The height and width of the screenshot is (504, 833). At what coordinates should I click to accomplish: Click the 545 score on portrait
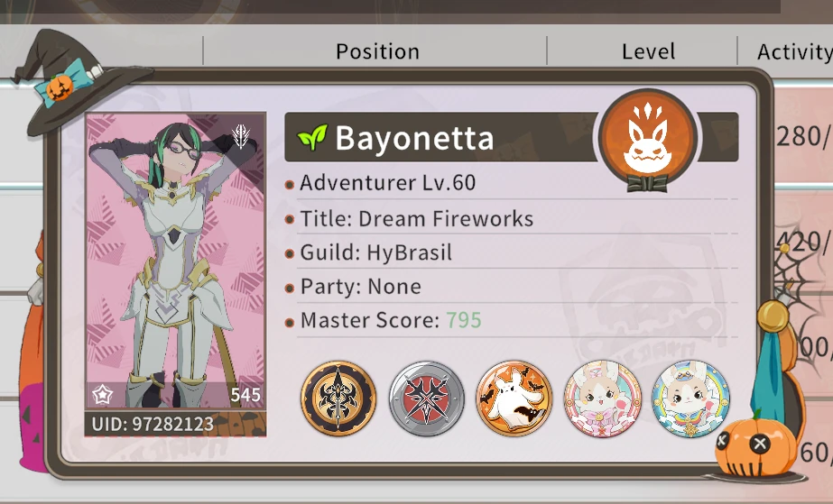click(245, 395)
